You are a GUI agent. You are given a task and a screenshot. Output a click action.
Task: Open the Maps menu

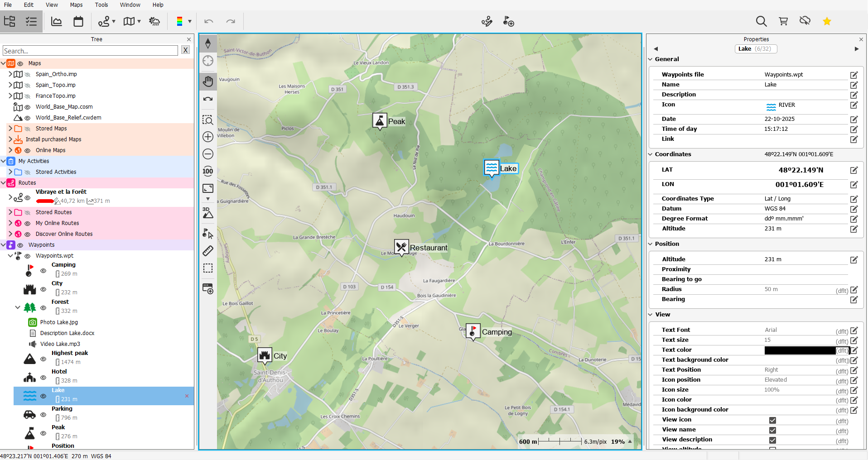coord(77,5)
